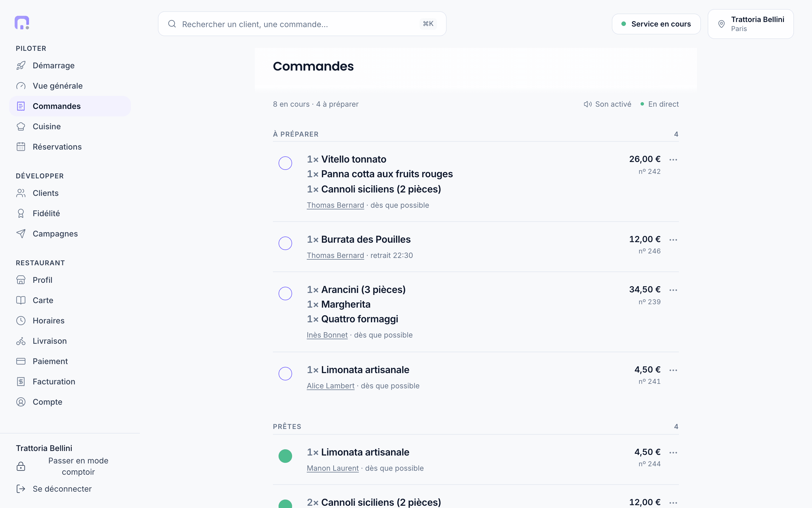The image size is (812, 508).
Task: View customer Alice Lambert
Action: 330,386
